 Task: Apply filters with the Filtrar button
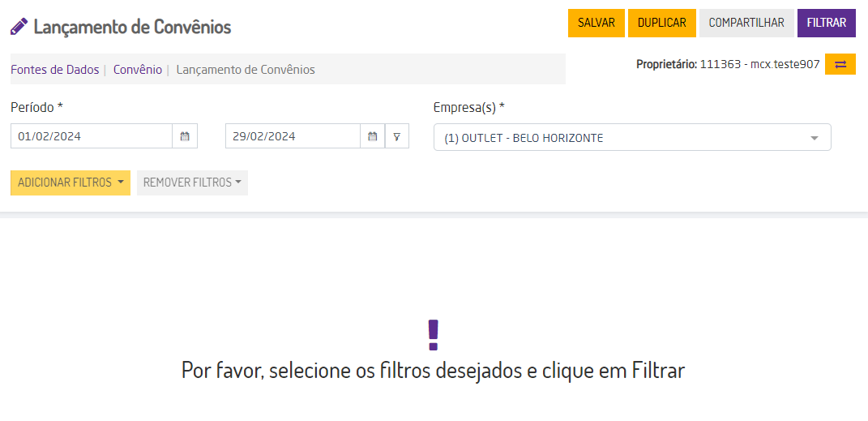[827, 23]
